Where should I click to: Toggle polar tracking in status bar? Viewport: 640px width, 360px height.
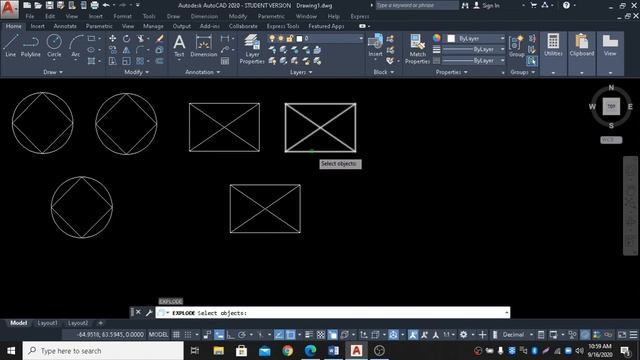242,335
